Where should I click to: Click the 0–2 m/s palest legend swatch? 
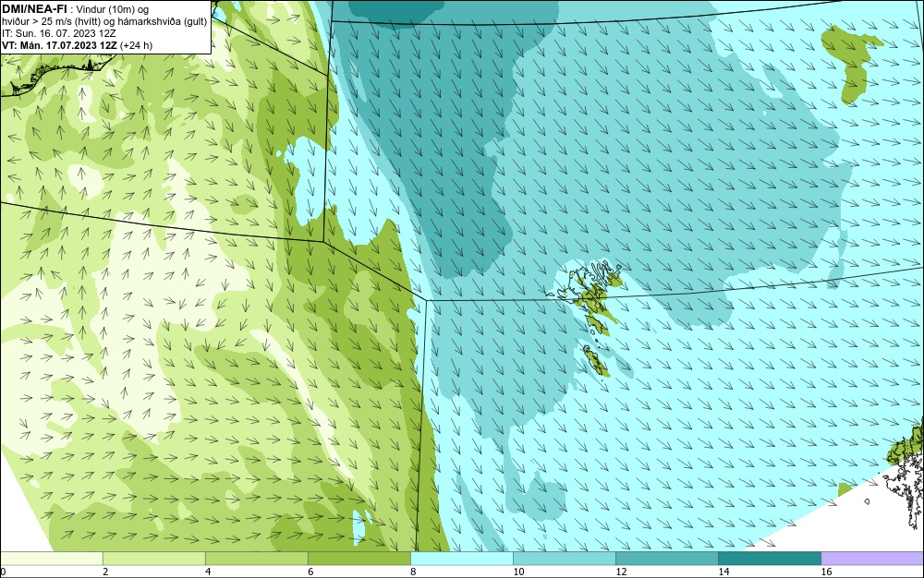[51, 559]
